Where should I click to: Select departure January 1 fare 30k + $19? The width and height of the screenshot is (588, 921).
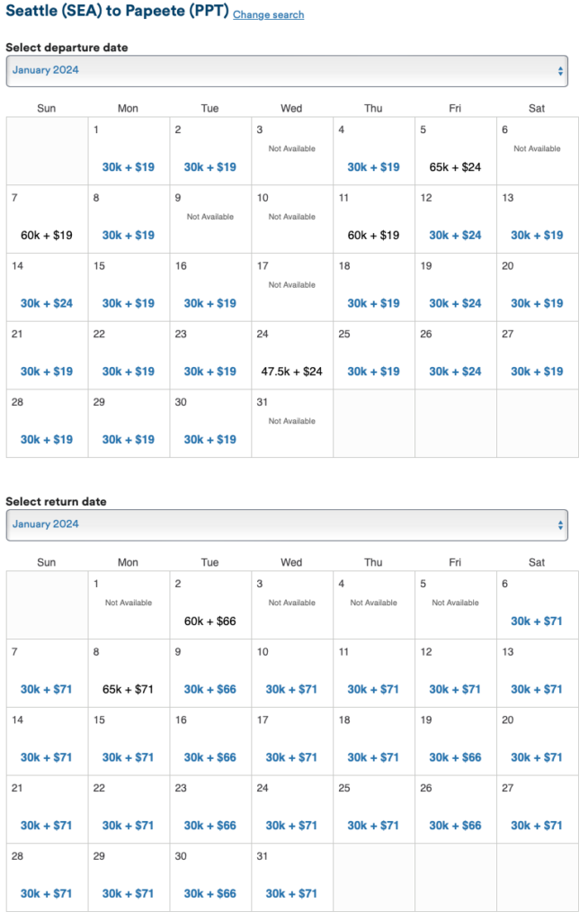(129, 167)
